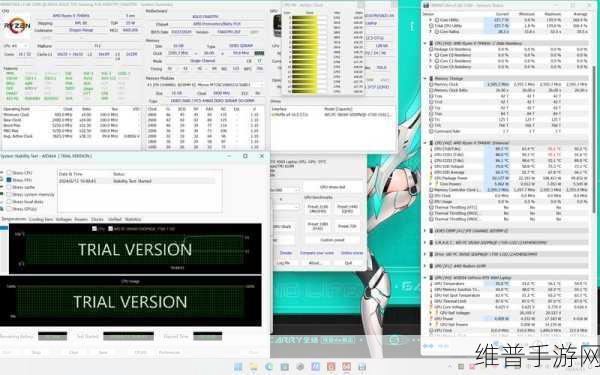Click the purple app icon on taskbar
This screenshot has width=600, height=375.
[316, 367]
